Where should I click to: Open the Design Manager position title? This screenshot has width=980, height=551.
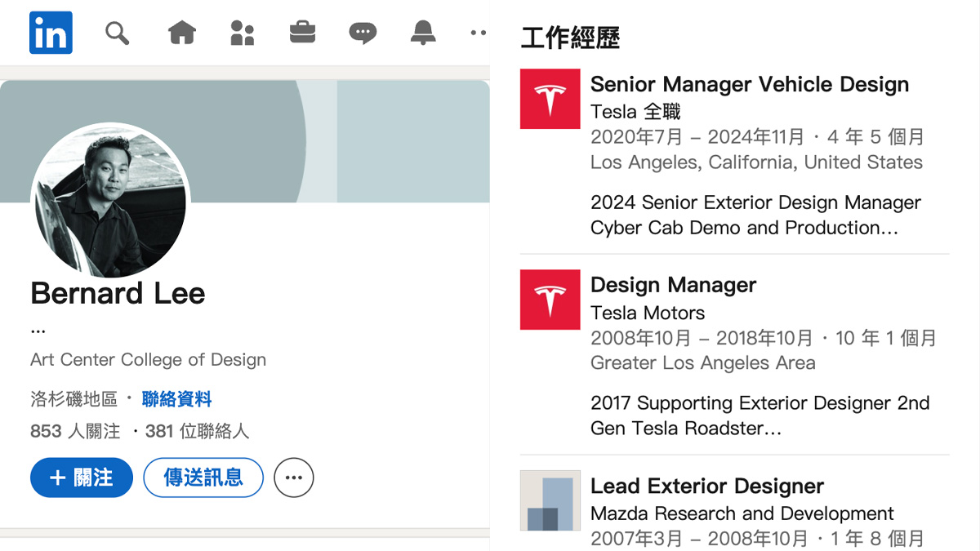click(674, 285)
